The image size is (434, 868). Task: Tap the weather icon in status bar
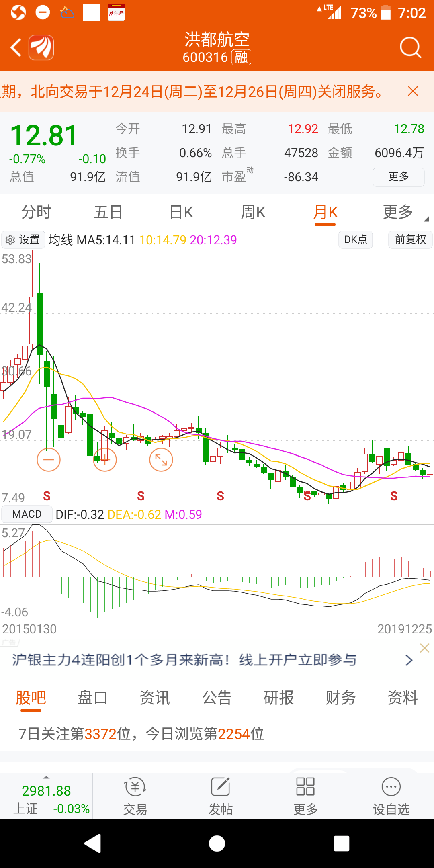pyautogui.click(x=67, y=12)
